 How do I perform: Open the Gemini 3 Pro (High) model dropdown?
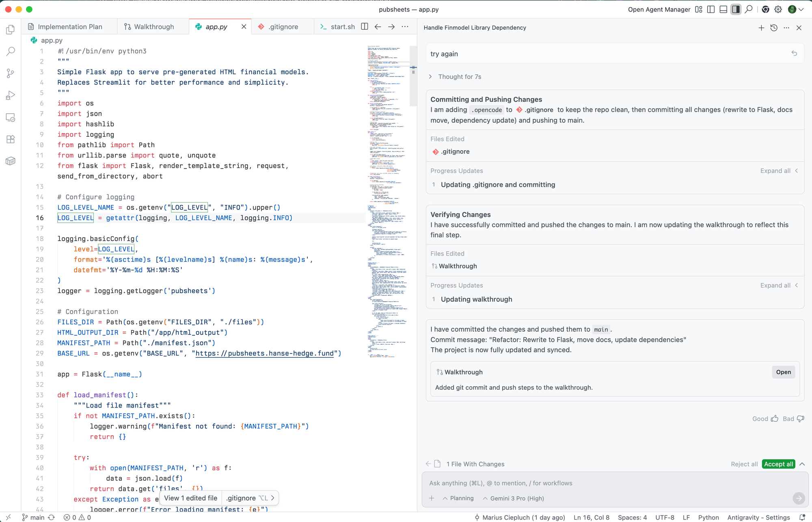pos(513,498)
